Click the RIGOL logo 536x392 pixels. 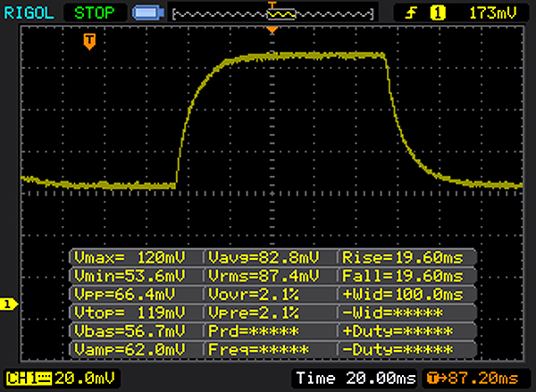(29, 13)
